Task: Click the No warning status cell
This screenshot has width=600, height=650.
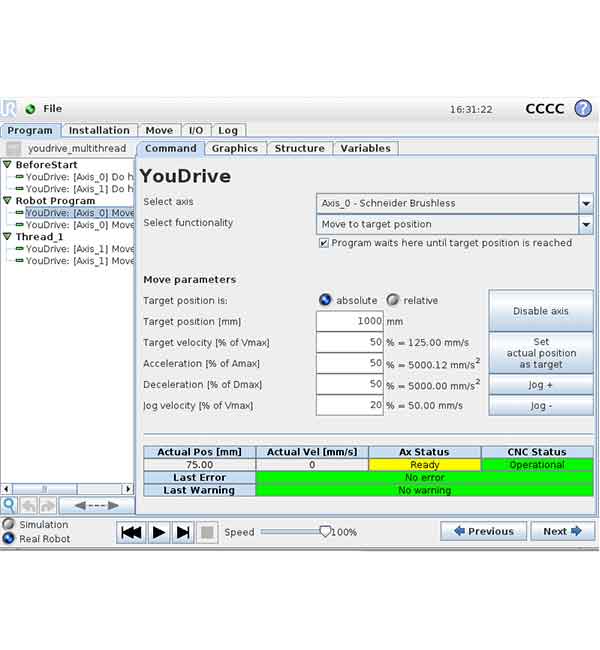Action: [425, 490]
